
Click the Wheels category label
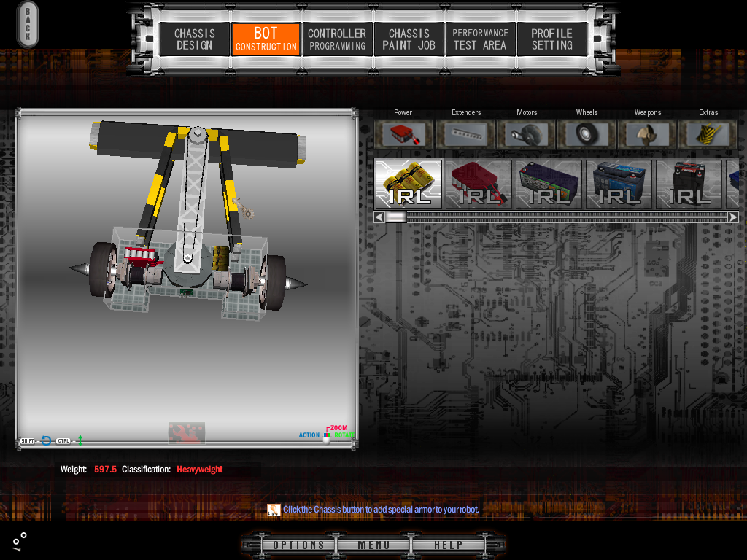pyautogui.click(x=587, y=112)
